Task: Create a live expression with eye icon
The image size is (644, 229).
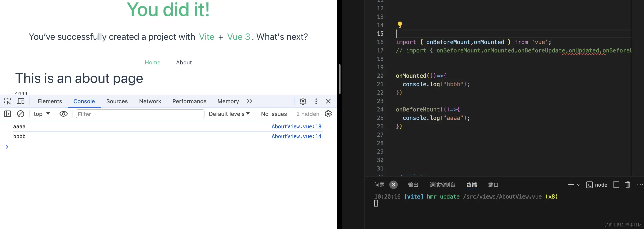Action: pyautogui.click(x=64, y=114)
